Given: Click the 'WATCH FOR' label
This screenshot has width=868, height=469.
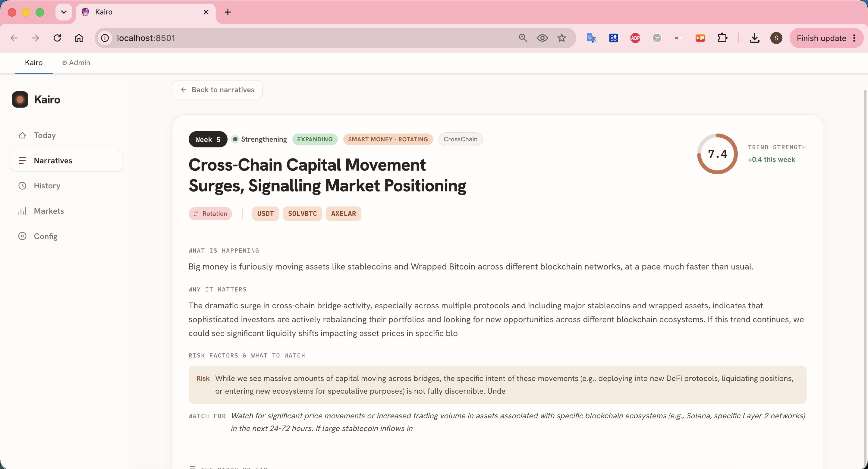Looking at the screenshot, I should coord(207,416).
